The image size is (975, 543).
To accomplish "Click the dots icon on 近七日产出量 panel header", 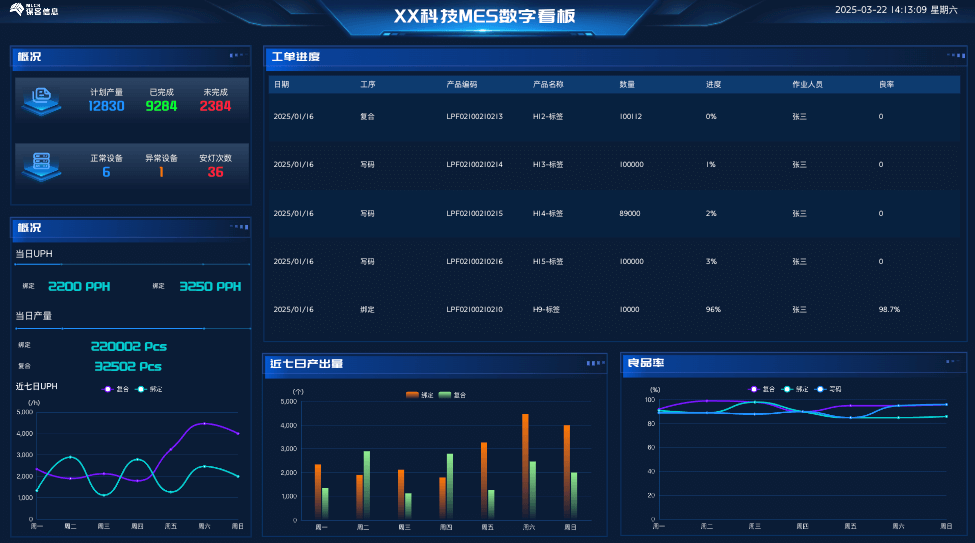I will tap(595, 363).
